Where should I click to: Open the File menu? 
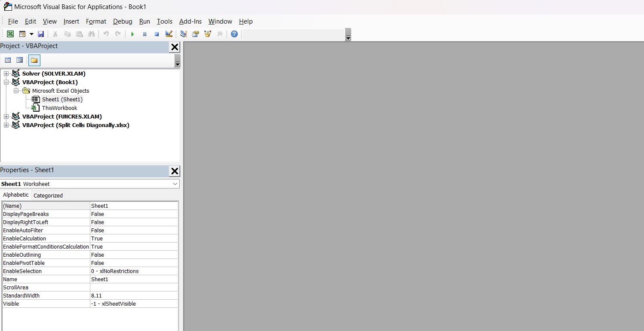13,21
